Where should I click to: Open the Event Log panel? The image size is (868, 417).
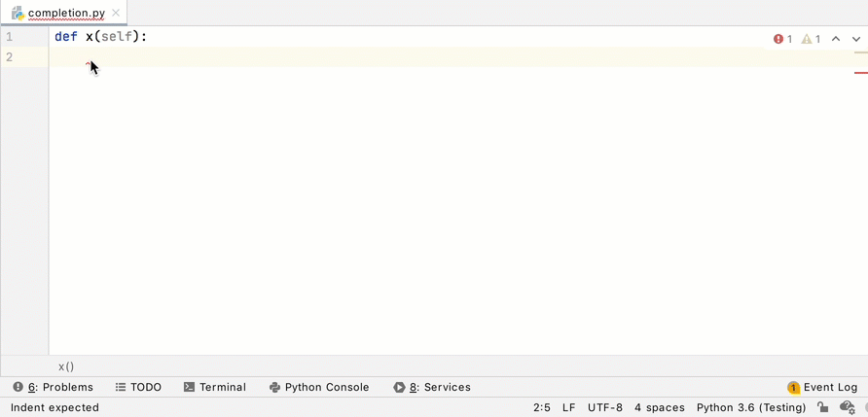(x=822, y=387)
